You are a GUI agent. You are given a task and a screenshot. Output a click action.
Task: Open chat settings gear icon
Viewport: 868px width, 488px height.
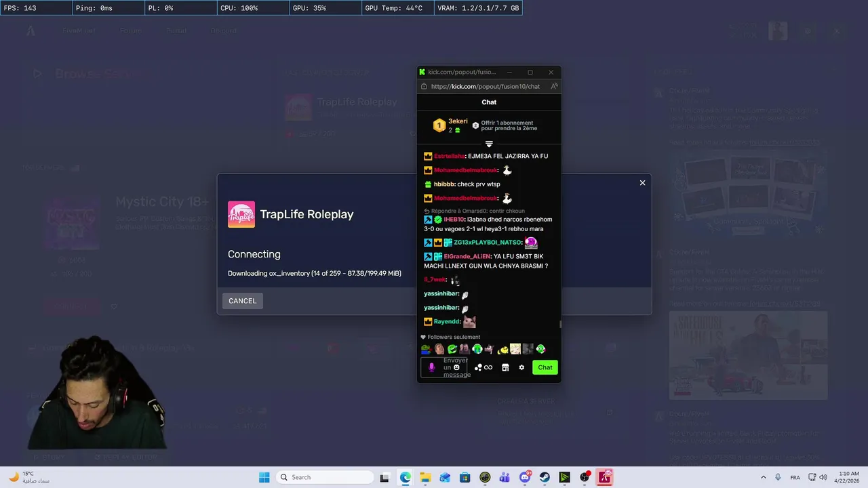coord(521,367)
